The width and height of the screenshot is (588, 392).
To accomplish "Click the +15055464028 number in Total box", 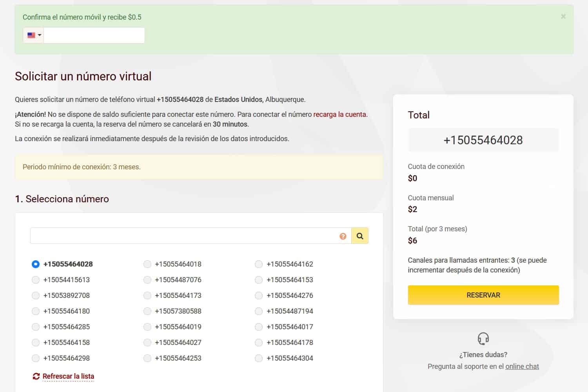I will click(x=483, y=140).
